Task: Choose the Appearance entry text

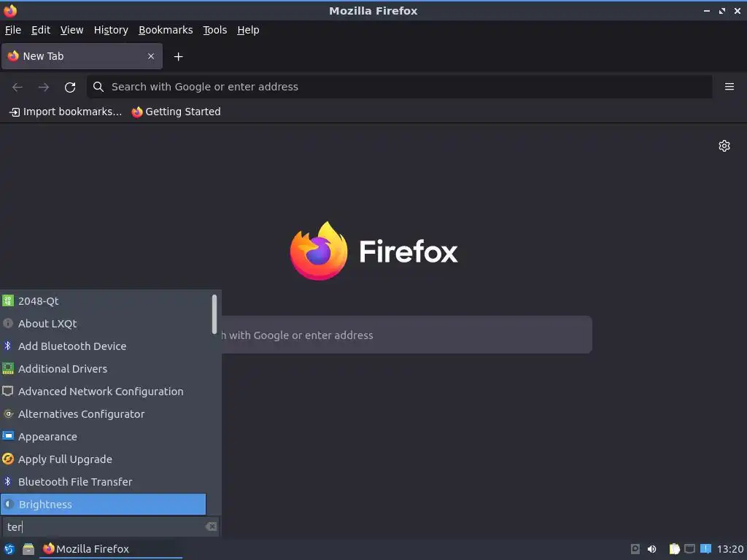Action: [x=47, y=437]
